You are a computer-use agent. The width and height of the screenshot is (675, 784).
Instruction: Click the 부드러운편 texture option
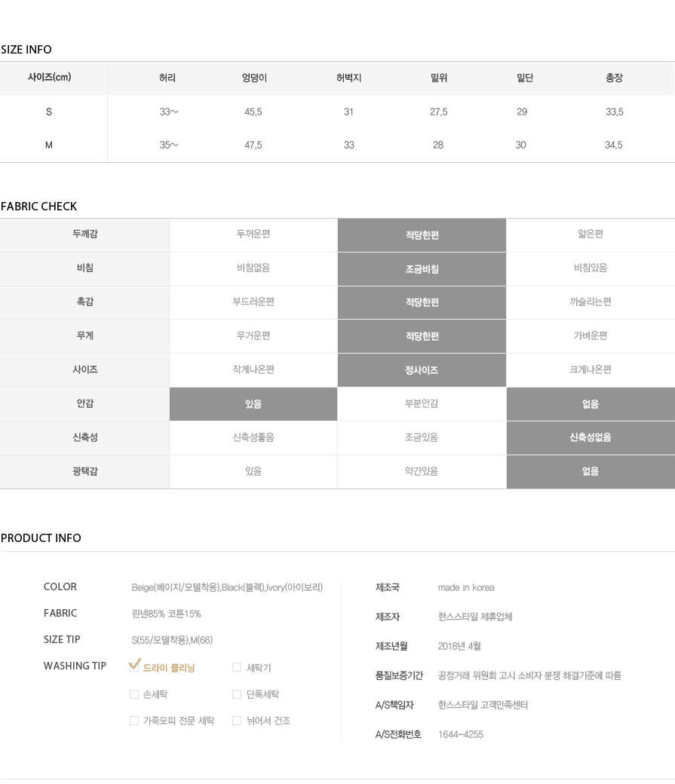[x=253, y=302]
